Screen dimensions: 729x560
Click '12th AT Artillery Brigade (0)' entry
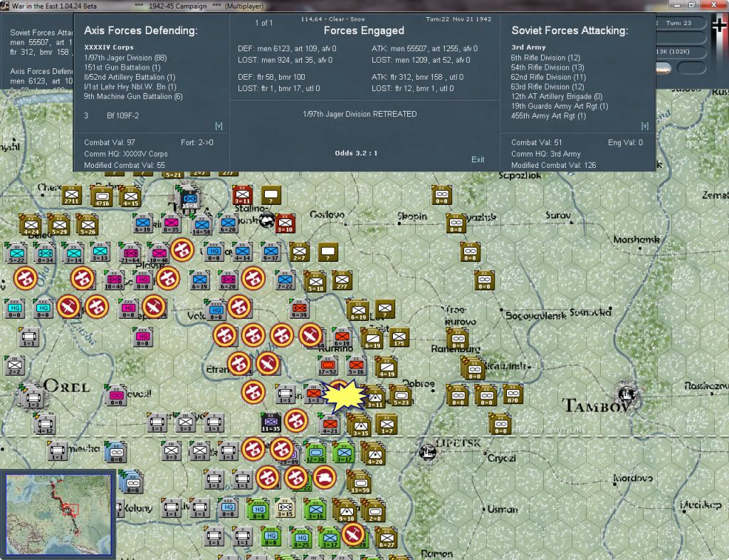click(x=557, y=97)
